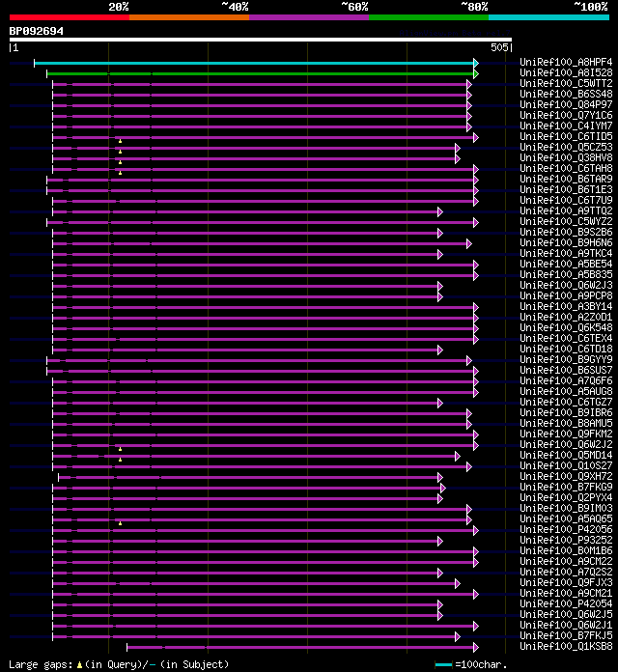Open hit UniRef100_A8HPF4

566,62
